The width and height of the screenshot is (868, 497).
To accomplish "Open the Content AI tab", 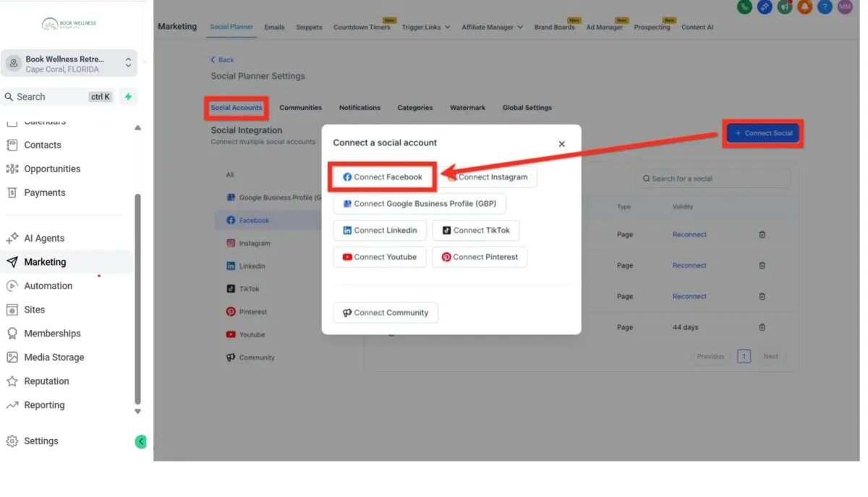I will (697, 27).
